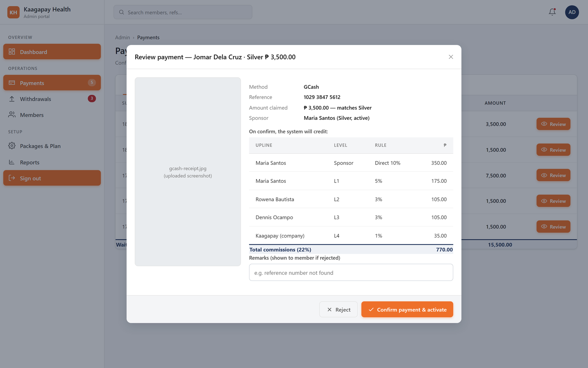Go to Withdrawals in the sidebar
This screenshot has width=588, height=368.
52,99
